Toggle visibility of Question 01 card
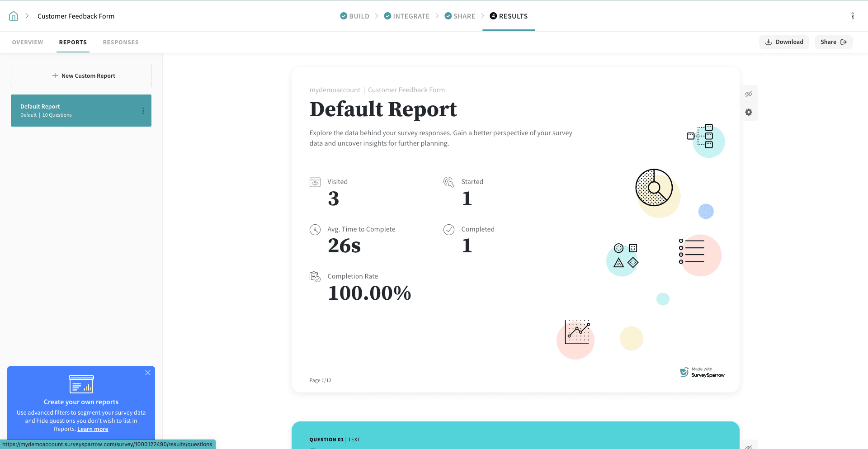 point(749,446)
